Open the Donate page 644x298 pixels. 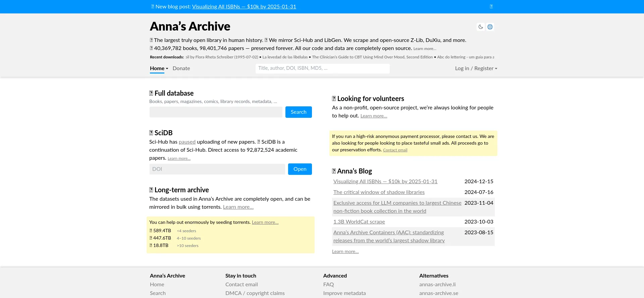tap(181, 68)
